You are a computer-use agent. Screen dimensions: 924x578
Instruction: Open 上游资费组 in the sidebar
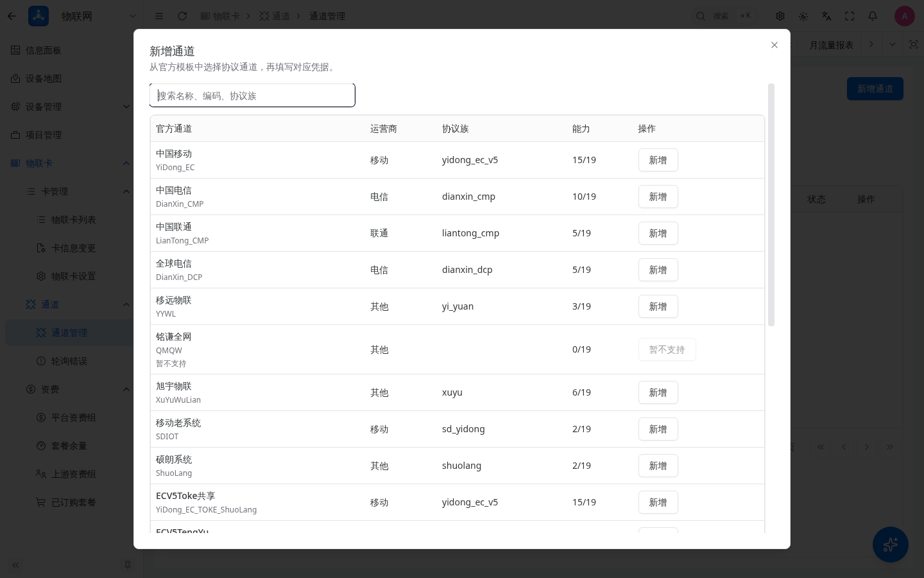tap(71, 474)
